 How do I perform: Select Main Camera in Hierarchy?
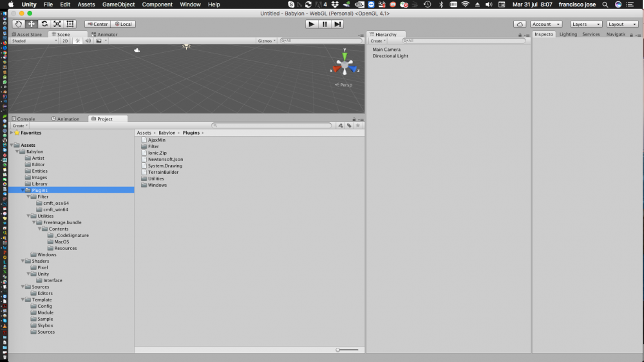(386, 50)
